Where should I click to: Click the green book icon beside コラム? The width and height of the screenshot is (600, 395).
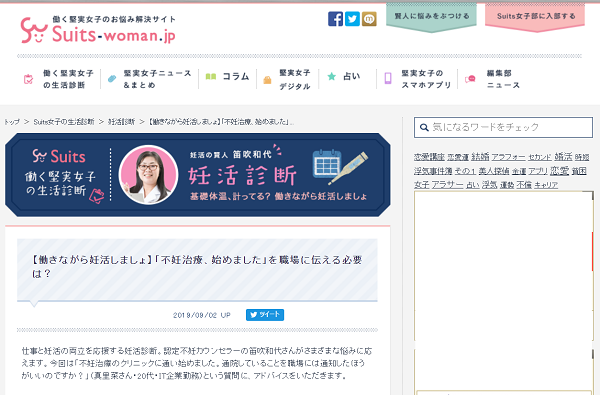[211, 77]
